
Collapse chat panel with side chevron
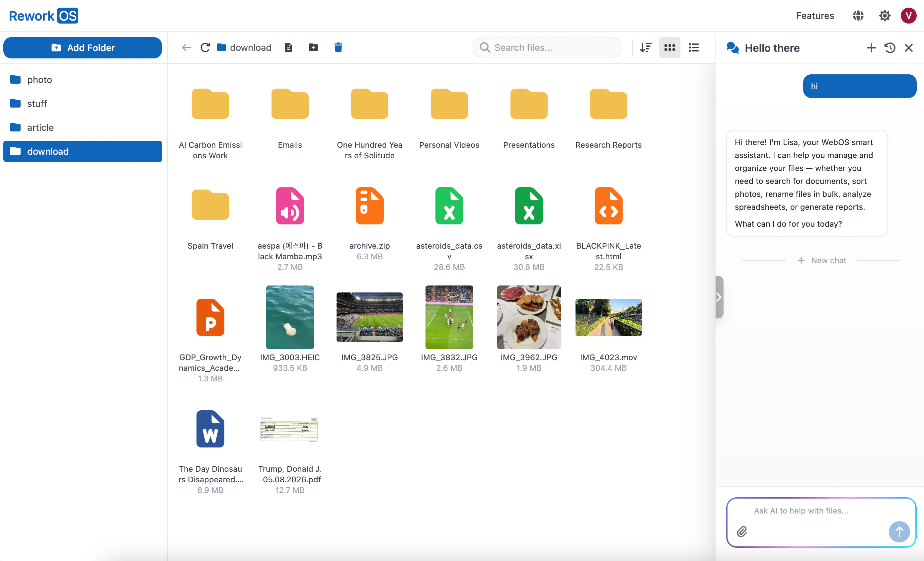point(719,297)
